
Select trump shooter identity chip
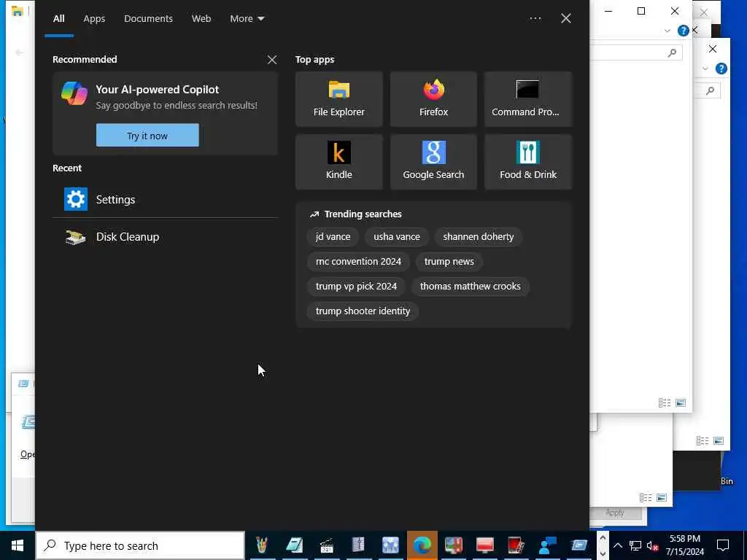[363, 311]
